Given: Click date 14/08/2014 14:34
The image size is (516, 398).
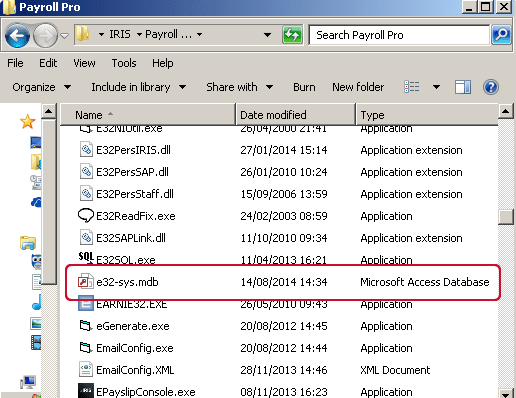Looking at the screenshot, I should (284, 282).
